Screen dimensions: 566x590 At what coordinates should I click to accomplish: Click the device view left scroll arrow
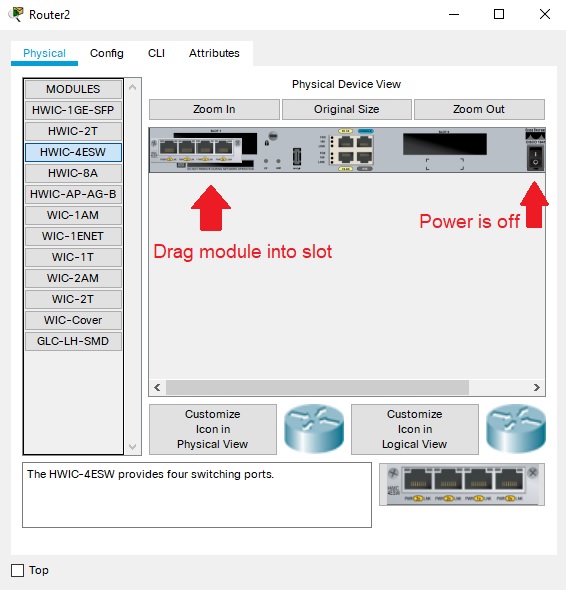click(157, 388)
